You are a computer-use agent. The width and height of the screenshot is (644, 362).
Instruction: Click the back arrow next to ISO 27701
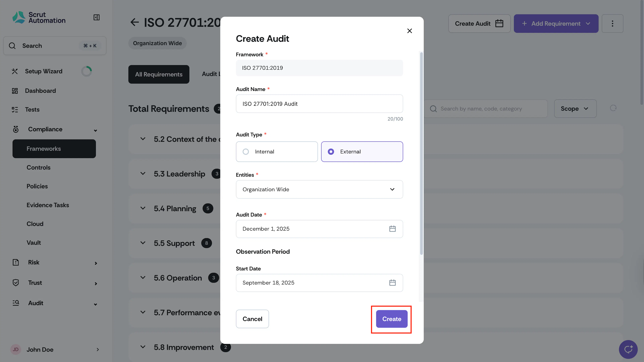click(135, 22)
